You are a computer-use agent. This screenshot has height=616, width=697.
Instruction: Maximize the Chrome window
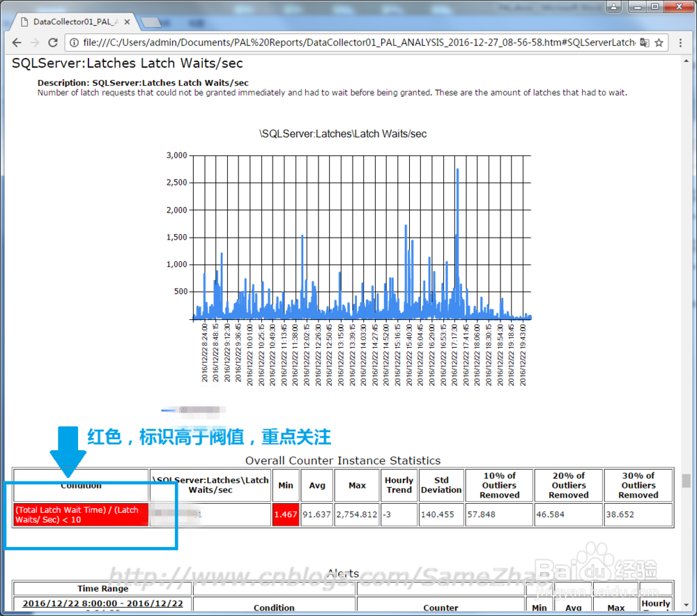pos(654,7)
